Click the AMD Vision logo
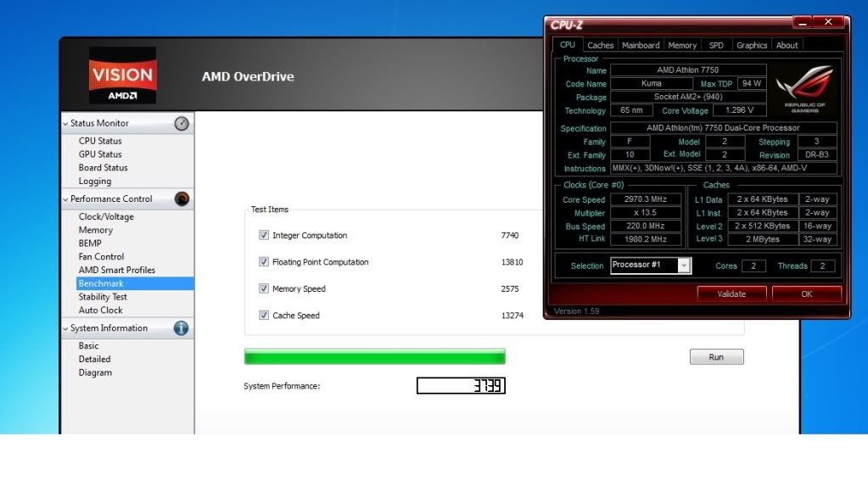Viewport: 868px width, 481px height. 122,76
